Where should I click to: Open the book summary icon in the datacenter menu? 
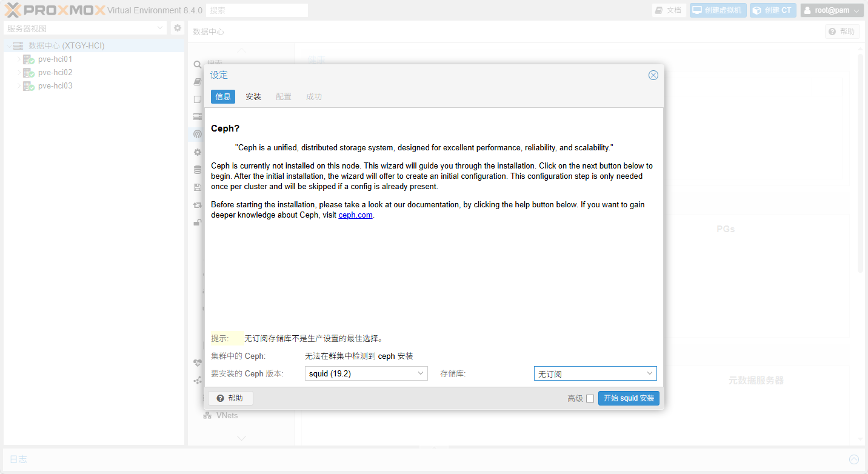click(198, 82)
